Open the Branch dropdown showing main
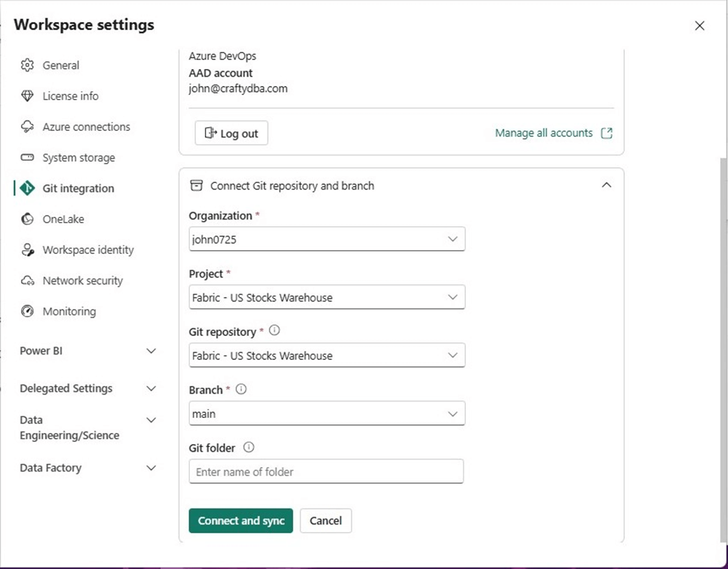Viewport: 728px width, 569px height. [x=327, y=413]
